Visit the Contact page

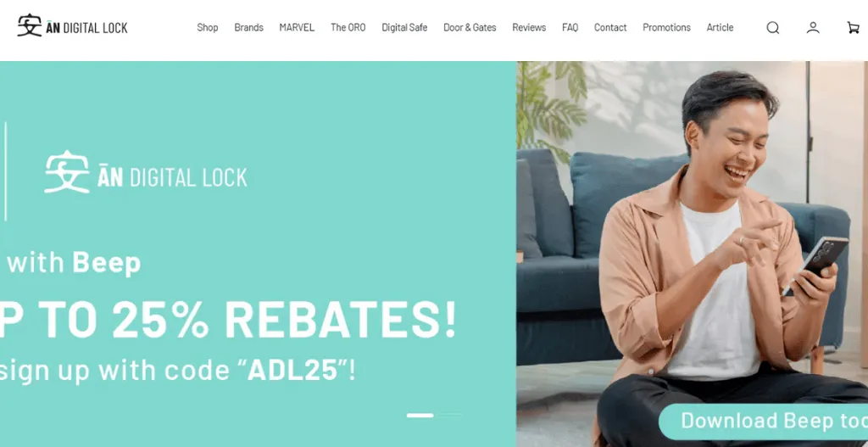tap(610, 27)
